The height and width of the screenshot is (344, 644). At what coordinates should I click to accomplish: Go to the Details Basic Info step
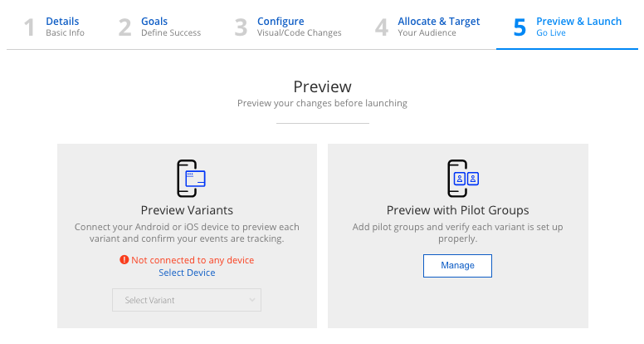point(65,27)
